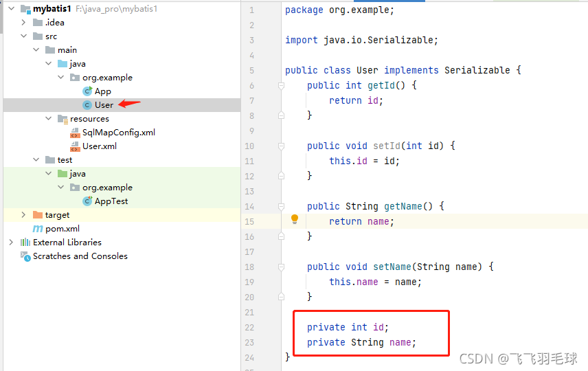Open AppTest in test package
588x371 pixels.
tap(111, 201)
